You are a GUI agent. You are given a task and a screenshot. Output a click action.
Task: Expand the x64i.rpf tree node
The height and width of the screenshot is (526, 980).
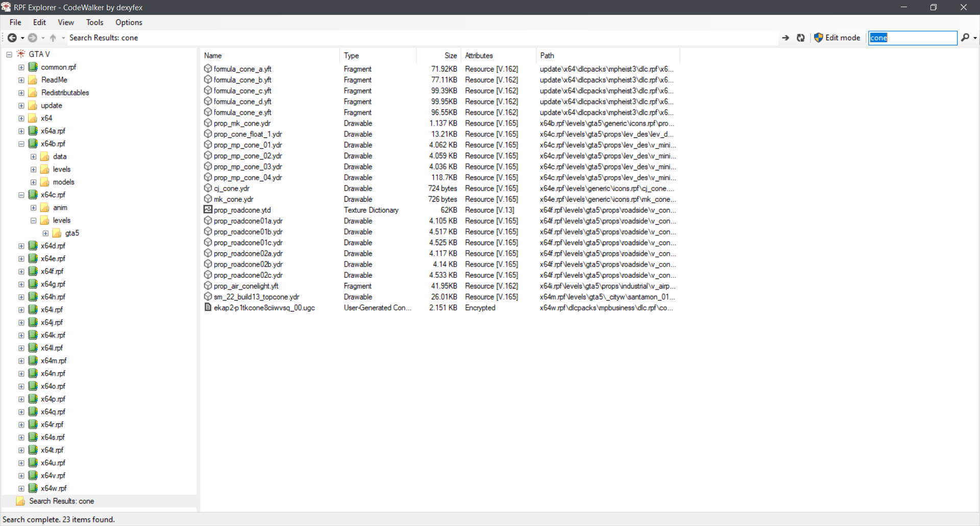pyautogui.click(x=21, y=309)
